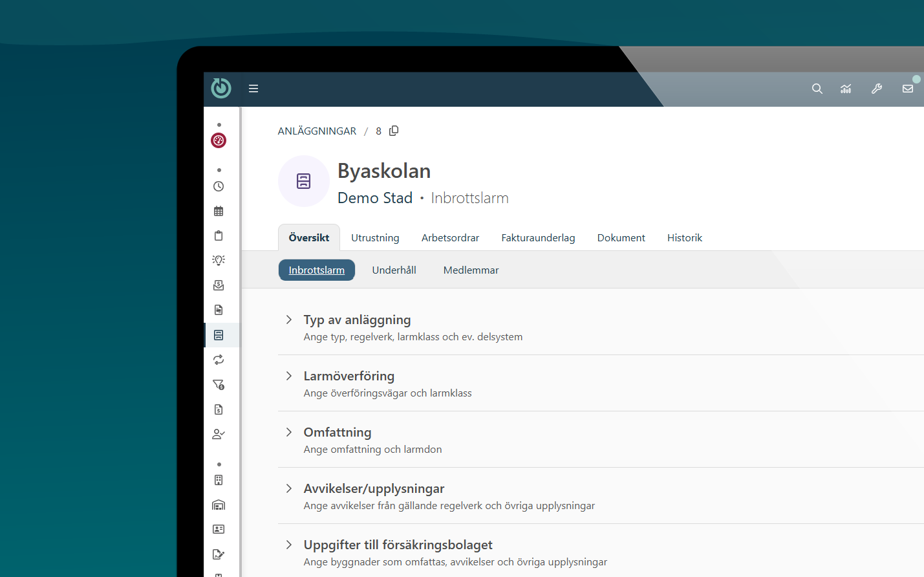Copy facility number with copy icon
Image resolution: width=924 pixels, height=577 pixels.
tap(394, 131)
